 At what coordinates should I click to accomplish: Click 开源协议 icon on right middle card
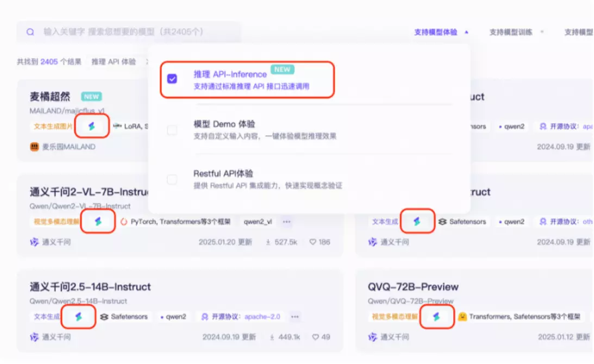click(x=543, y=222)
